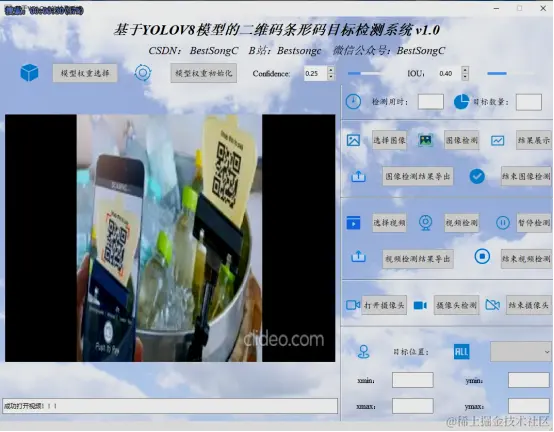Click the target-shaped initialization icon

click(143, 73)
